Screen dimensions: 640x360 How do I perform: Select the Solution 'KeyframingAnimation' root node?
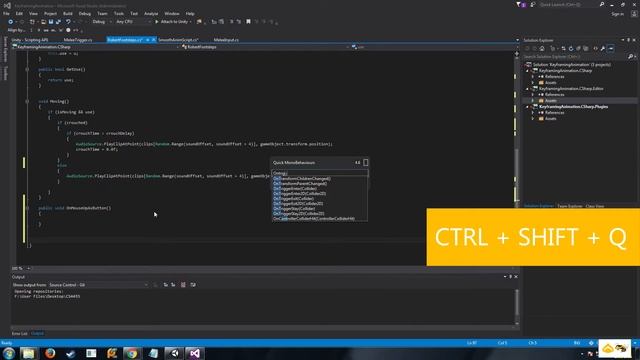pos(571,64)
